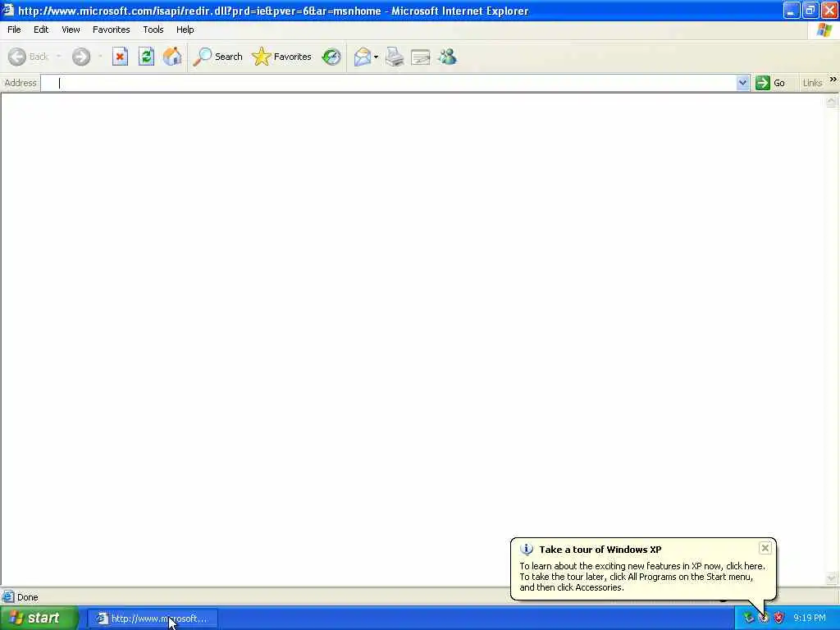Click the Address label

21,83
